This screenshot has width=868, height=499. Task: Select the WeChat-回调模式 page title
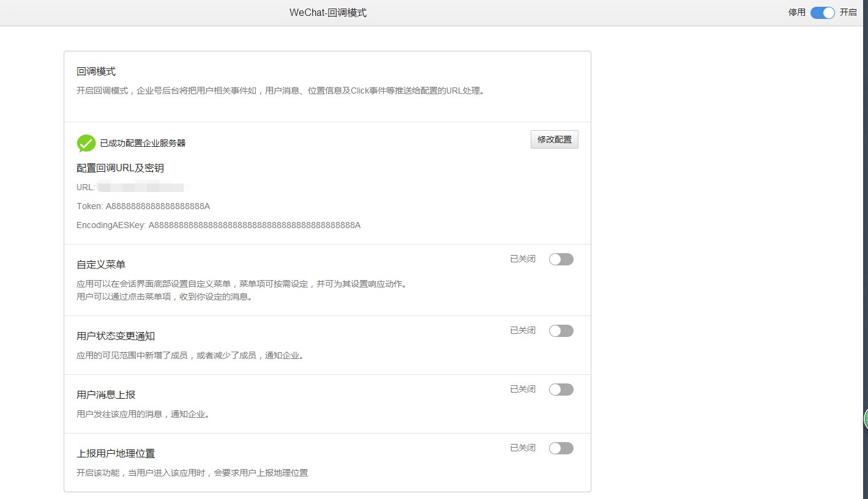click(329, 12)
